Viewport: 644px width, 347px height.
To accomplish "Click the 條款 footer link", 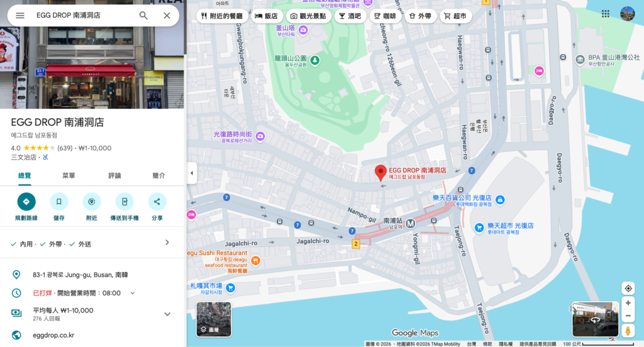I will (x=487, y=344).
